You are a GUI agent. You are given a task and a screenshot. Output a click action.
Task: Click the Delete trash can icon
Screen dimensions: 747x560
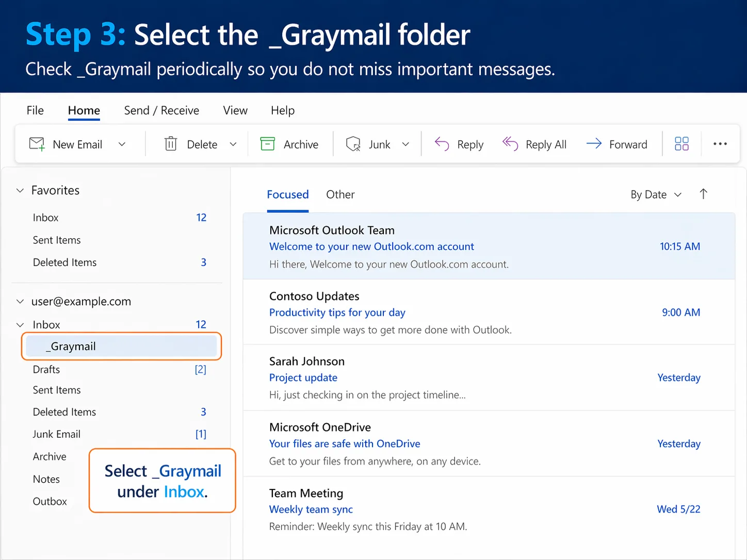[171, 144]
